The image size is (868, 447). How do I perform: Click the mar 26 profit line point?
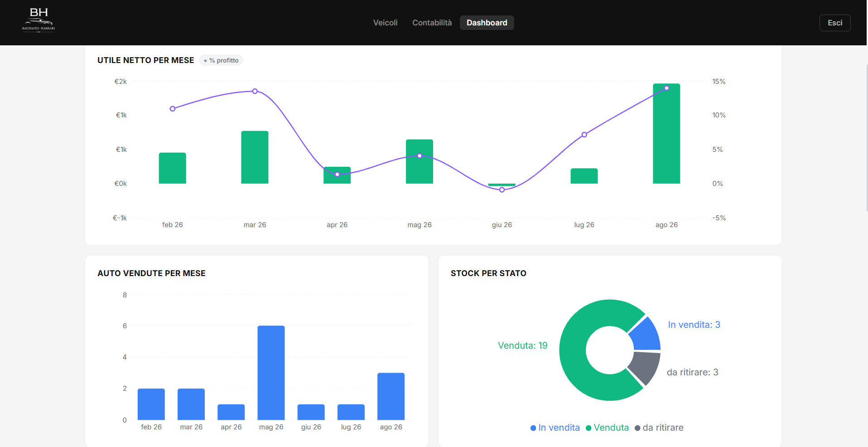[x=255, y=91]
